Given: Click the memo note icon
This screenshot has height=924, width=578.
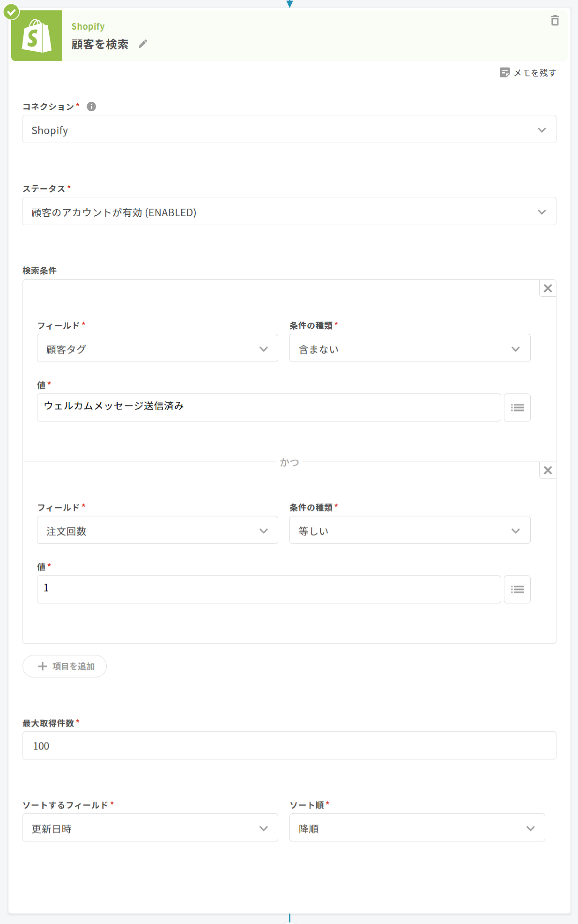Looking at the screenshot, I should 504,72.
